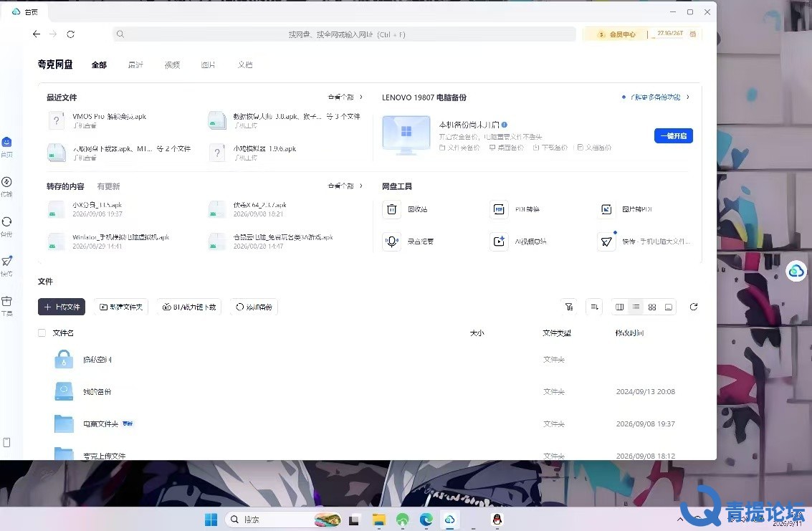Viewport: 812px width, 531px height.
Task: Switch to grid view layout icon
Action: (652, 307)
